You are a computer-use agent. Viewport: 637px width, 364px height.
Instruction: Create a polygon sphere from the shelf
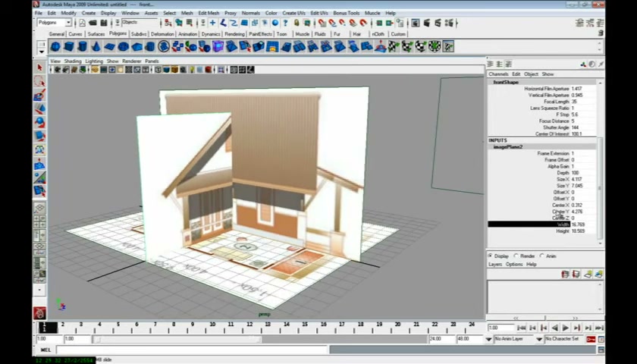coord(55,47)
